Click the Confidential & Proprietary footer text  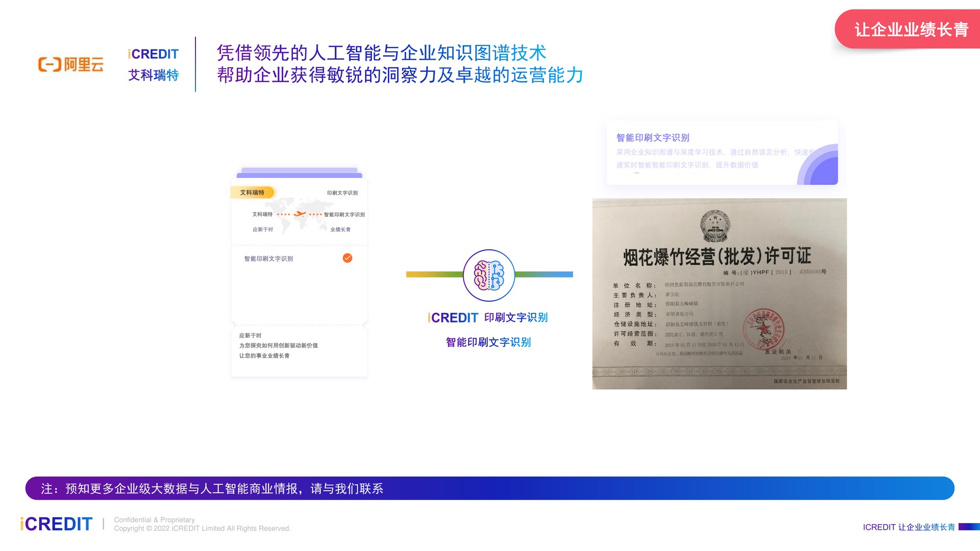(154, 520)
